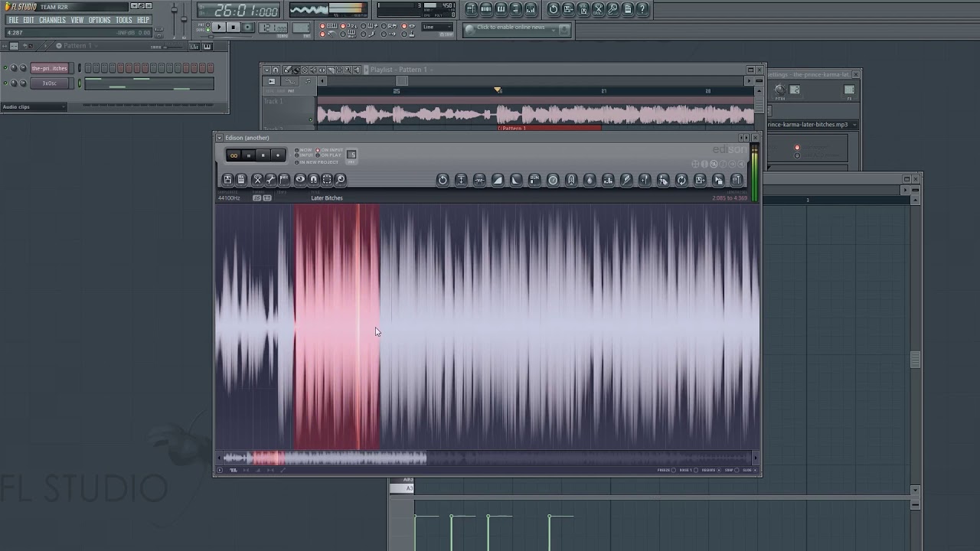Click the main toolbar scissors cut icon
The width and height of the screenshot is (980, 551).
point(598,9)
